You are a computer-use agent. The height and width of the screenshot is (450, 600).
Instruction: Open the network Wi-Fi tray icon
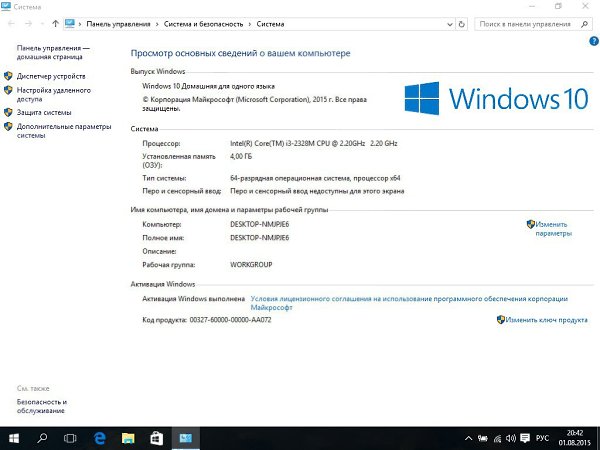pos(497,439)
